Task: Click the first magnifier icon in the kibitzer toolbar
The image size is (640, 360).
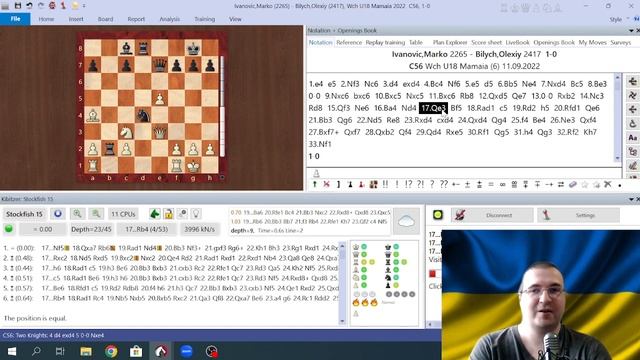Action: coord(77,214)
